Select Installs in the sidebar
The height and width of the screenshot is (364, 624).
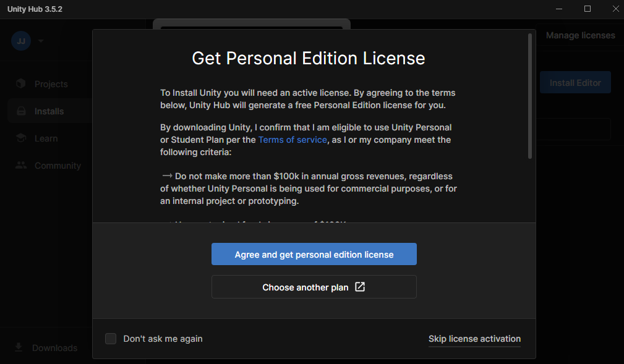(49, 111)
